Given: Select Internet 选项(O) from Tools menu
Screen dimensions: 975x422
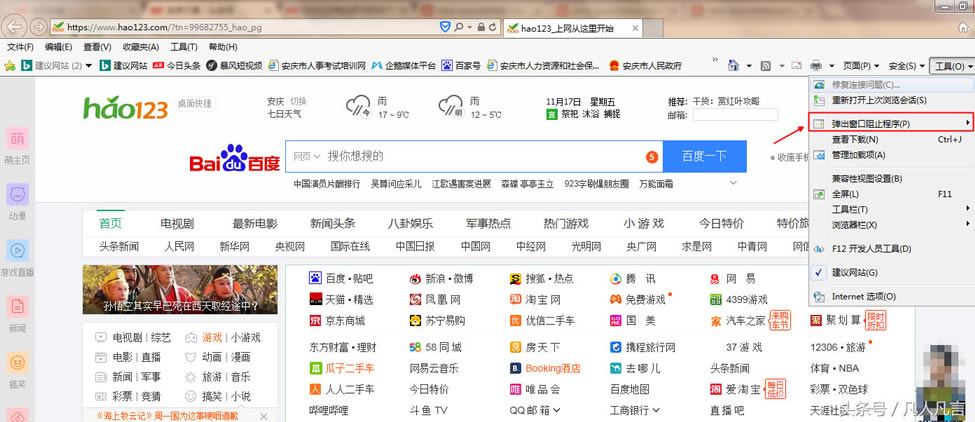Looking at the screenshot, I should click(x=863, y=296).
